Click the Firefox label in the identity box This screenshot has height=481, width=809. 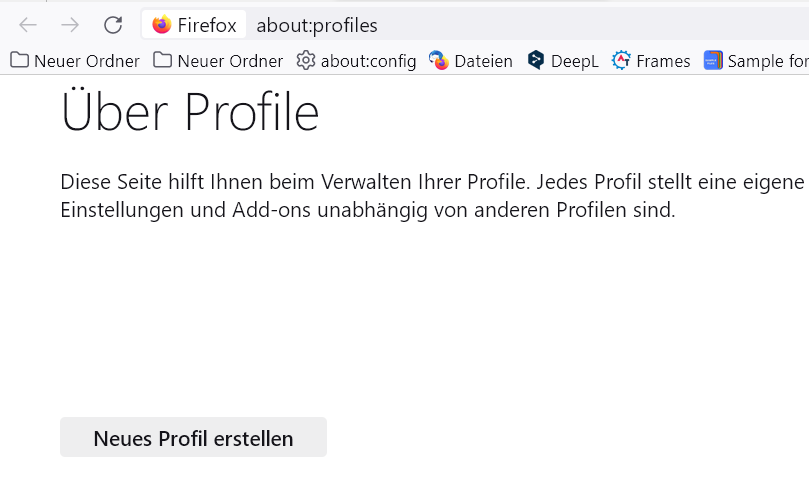[207, 25]
